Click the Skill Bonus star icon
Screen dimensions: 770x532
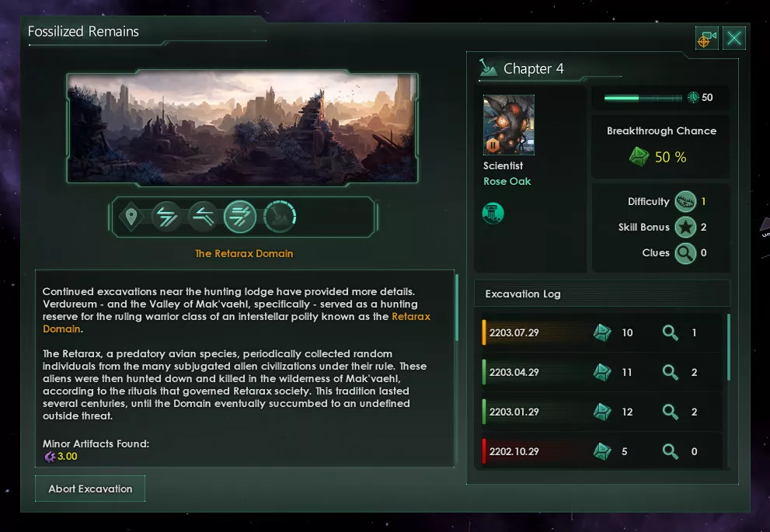click(685, 228)
